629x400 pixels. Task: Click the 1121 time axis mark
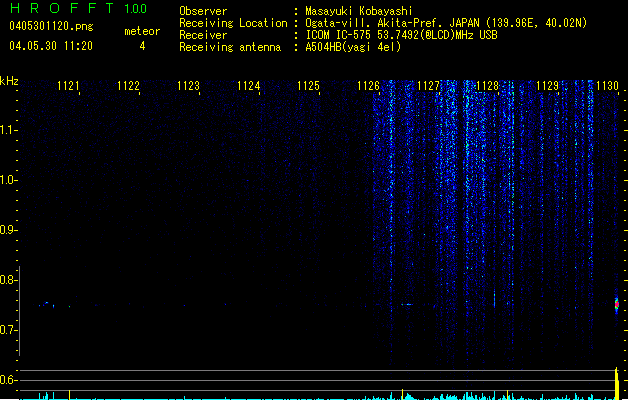(x=68, y=86)
